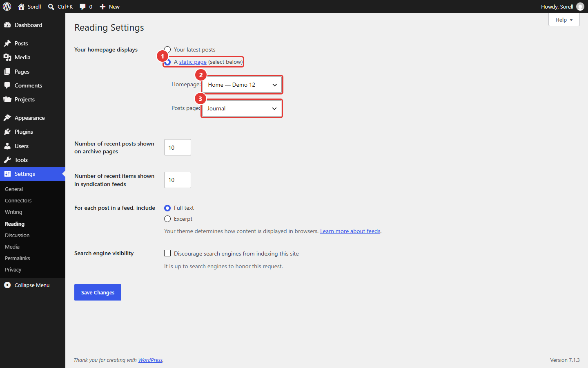This screenshot has height=368, width=588.
Task: Open Learn more about feeds link
Action: click(350, 231)
